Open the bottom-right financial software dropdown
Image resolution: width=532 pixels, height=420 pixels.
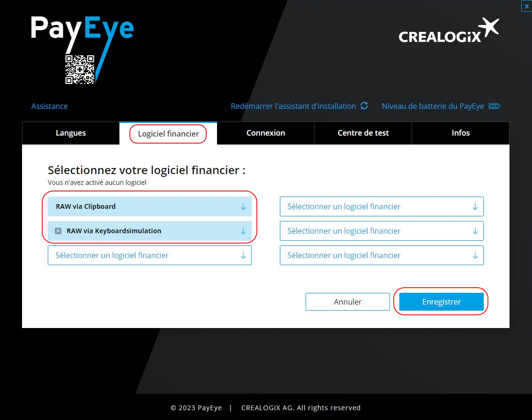pyautogui.click(x=475, y=255)
